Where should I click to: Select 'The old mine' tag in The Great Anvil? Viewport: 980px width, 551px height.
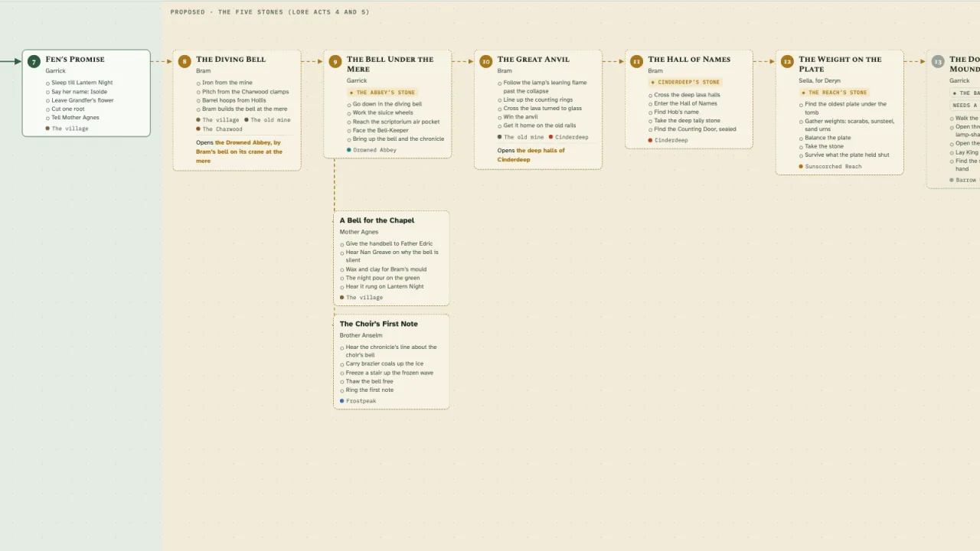tap(521, 137)
